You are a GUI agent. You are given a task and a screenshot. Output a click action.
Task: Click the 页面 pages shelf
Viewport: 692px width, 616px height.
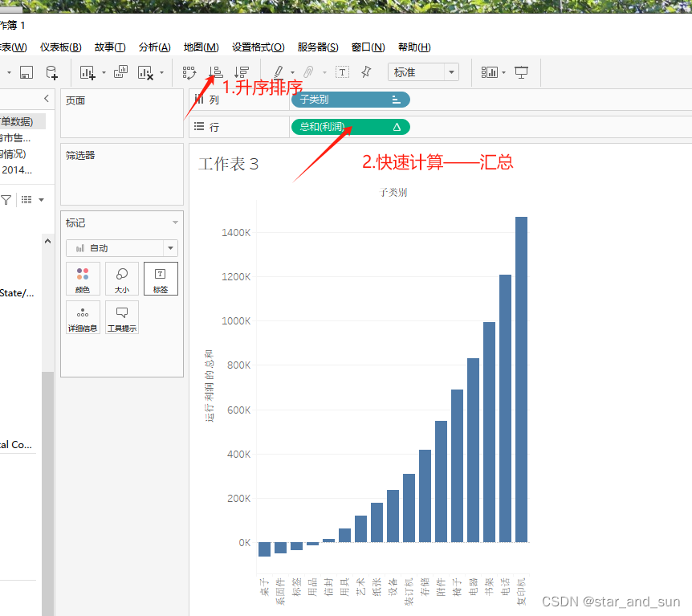tap(122, 113)
